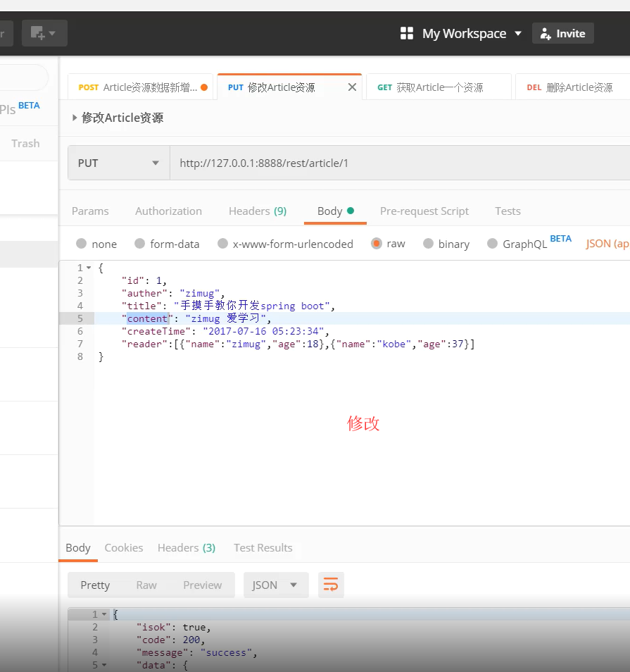Screen dimensions: 630x672
Task: Switch to POST Article资源数据新增 tab
Action: click(141, 87)
